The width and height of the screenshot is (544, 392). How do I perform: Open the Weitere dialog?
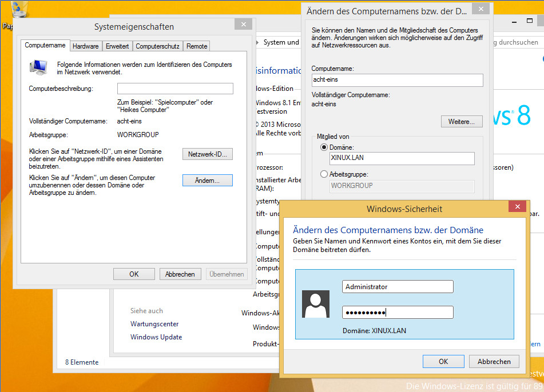[x=461, y=121]
